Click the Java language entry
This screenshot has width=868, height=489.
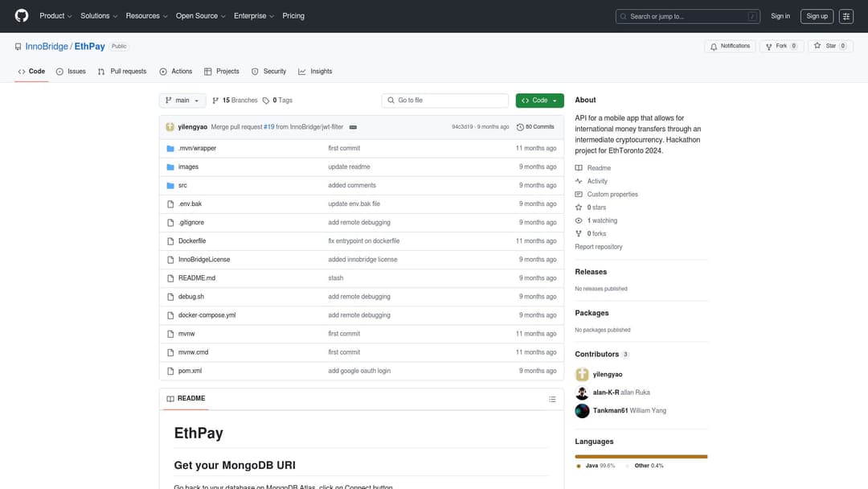click(x=596, y=466)
